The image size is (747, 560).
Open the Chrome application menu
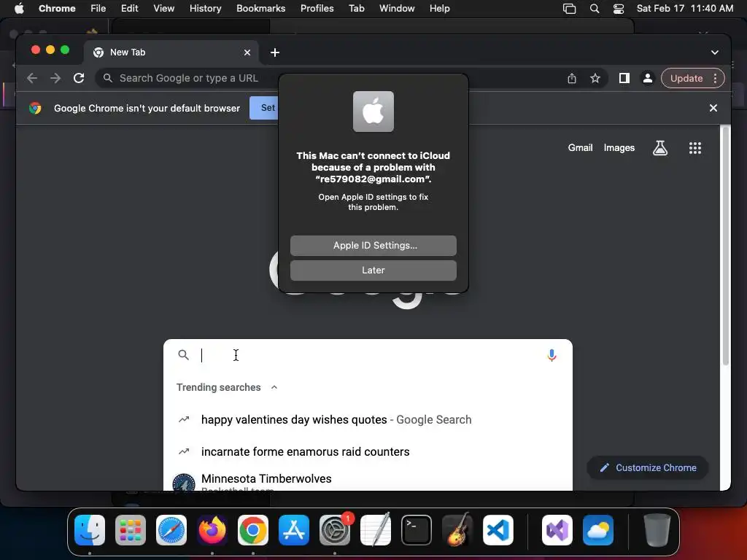[x=57, y=8]
